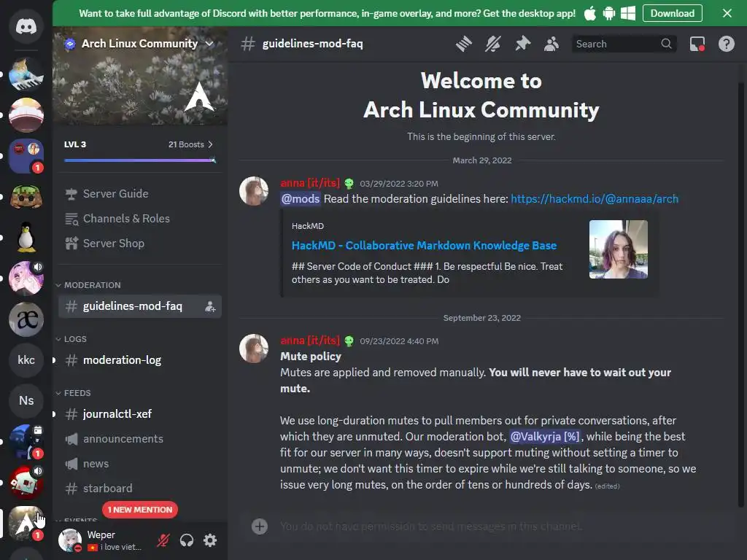Viewport: 747px width, 560px height.
Task: Toggle notification settings bell icon
Action: click(x=492, y=44)
